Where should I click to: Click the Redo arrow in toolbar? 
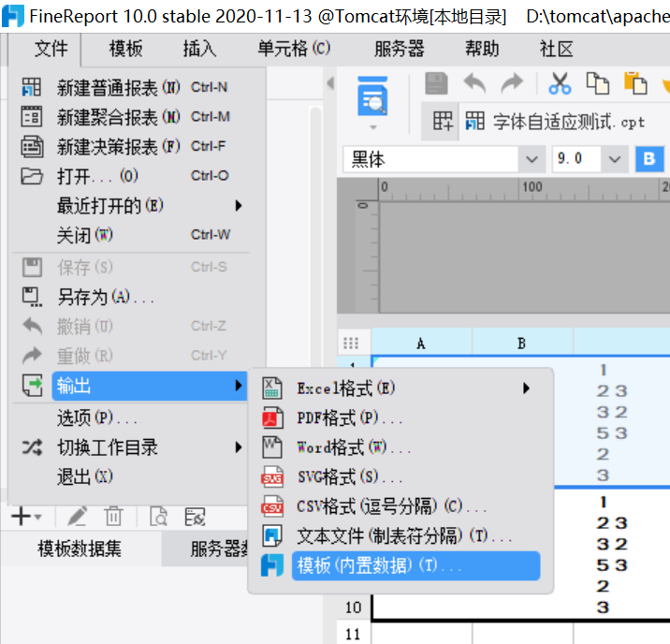point(512,83)
